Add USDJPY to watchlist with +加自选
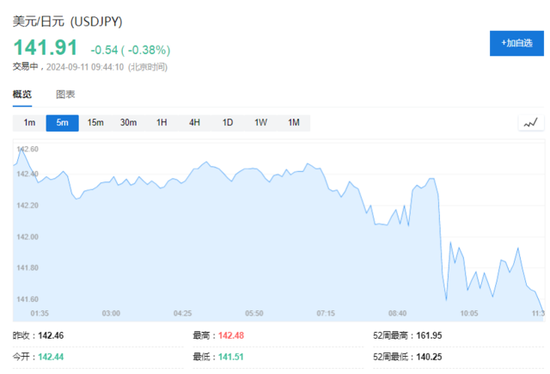The width and height of the screenshot is (550, 374). coord(517,43)
